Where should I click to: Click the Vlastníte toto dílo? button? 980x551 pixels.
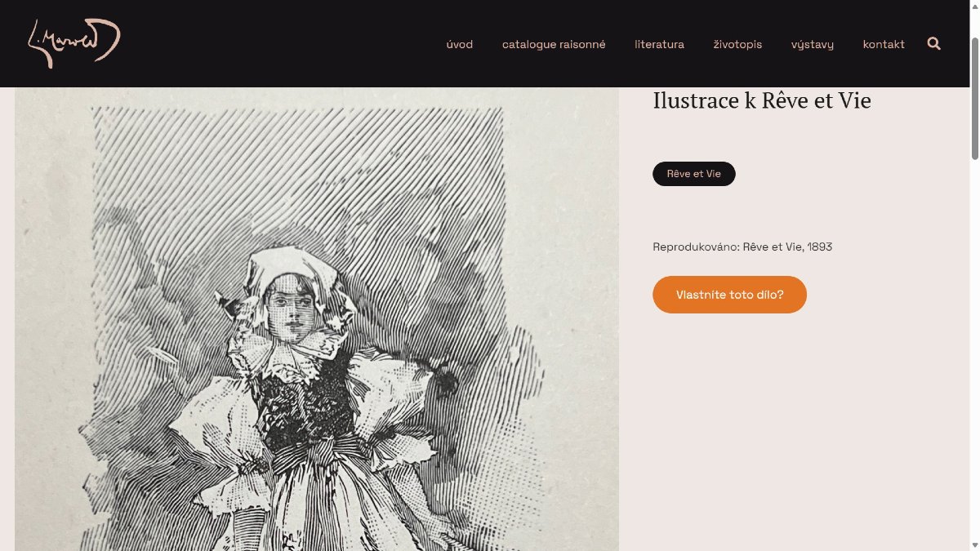(x=729, y=295)
